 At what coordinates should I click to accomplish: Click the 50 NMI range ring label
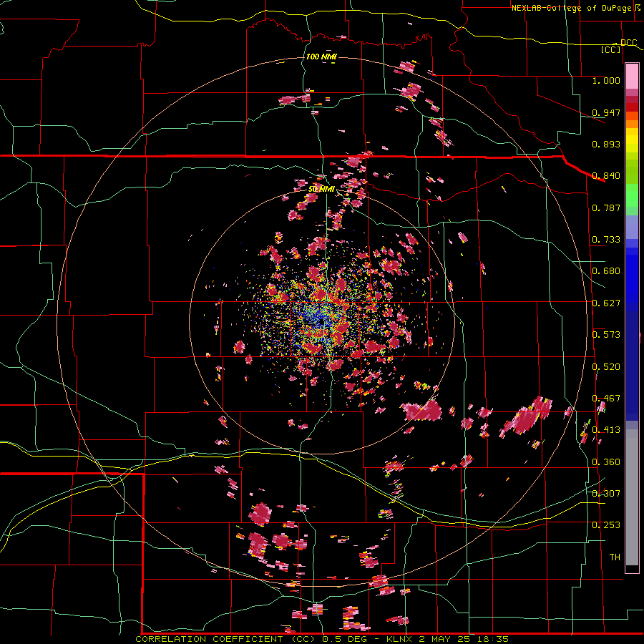tap(321, 189)
